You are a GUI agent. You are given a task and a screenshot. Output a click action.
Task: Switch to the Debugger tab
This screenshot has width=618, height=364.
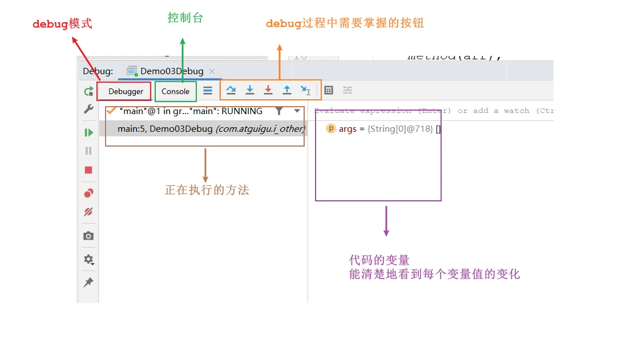tap(126, 91)
